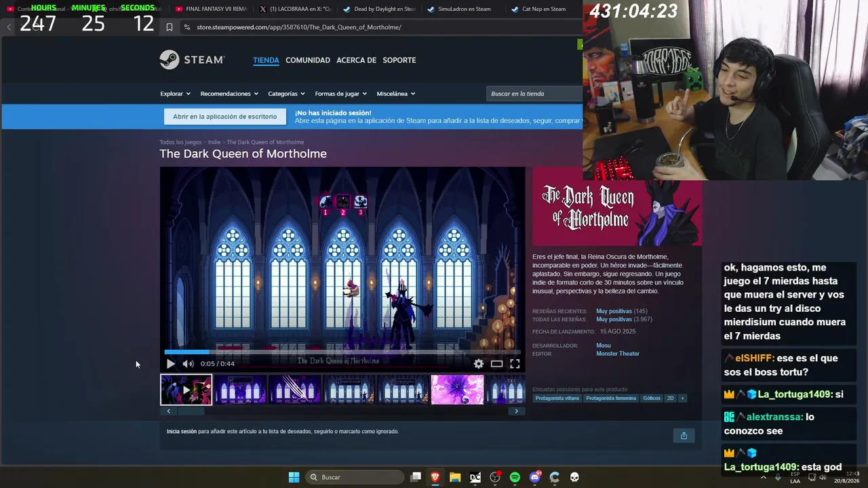Expand more tags with plus button

pos(682,399)
